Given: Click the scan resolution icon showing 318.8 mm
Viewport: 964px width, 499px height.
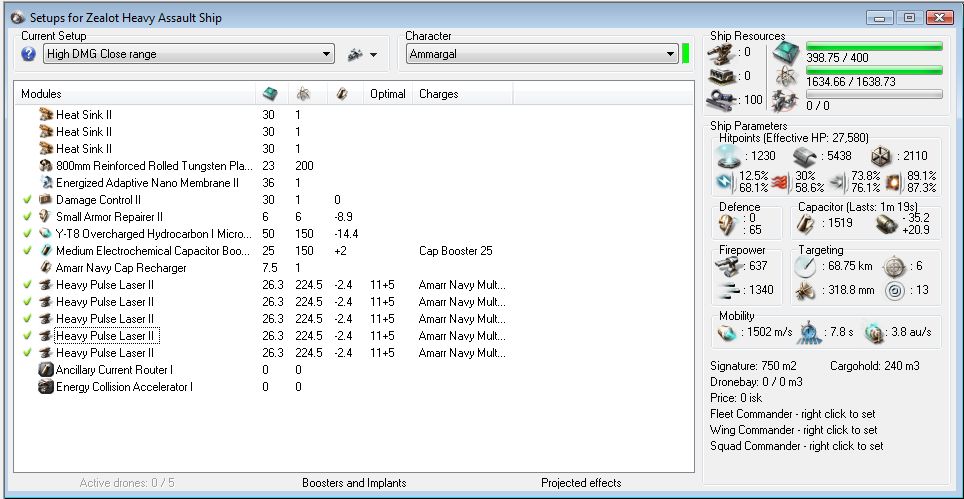Looking at the screenshot, I should 805,290.
